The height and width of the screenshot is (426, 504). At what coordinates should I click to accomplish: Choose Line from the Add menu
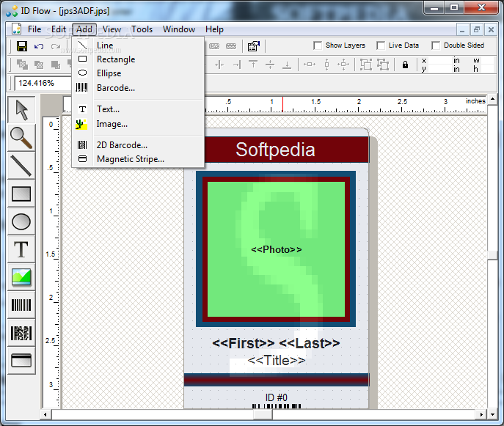coord(138,45)
